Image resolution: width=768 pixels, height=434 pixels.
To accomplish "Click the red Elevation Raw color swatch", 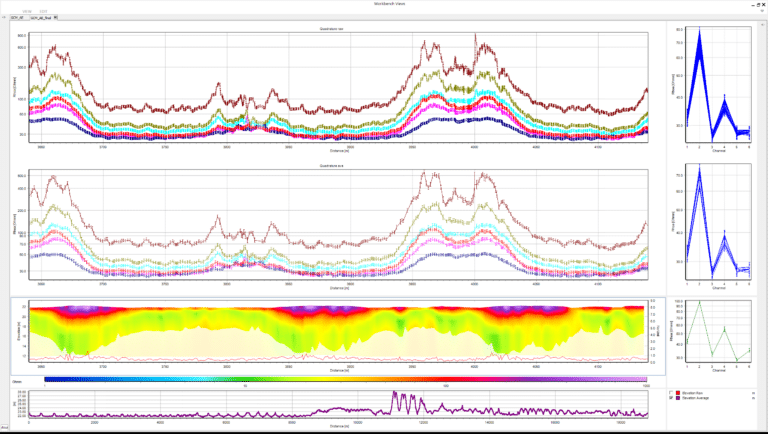I will click(x=678, y=393).
